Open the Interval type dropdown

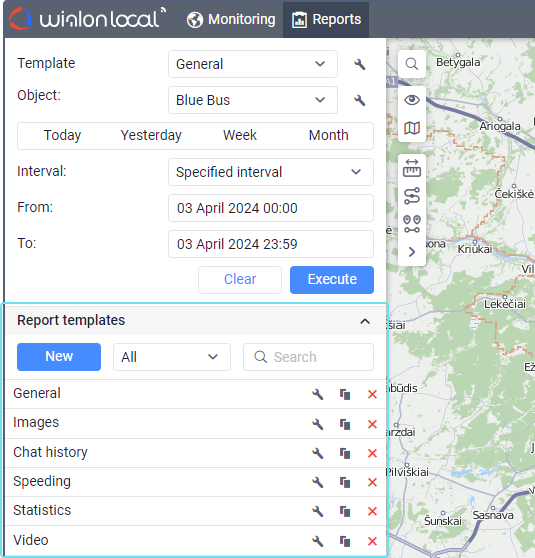pos(271,172)
